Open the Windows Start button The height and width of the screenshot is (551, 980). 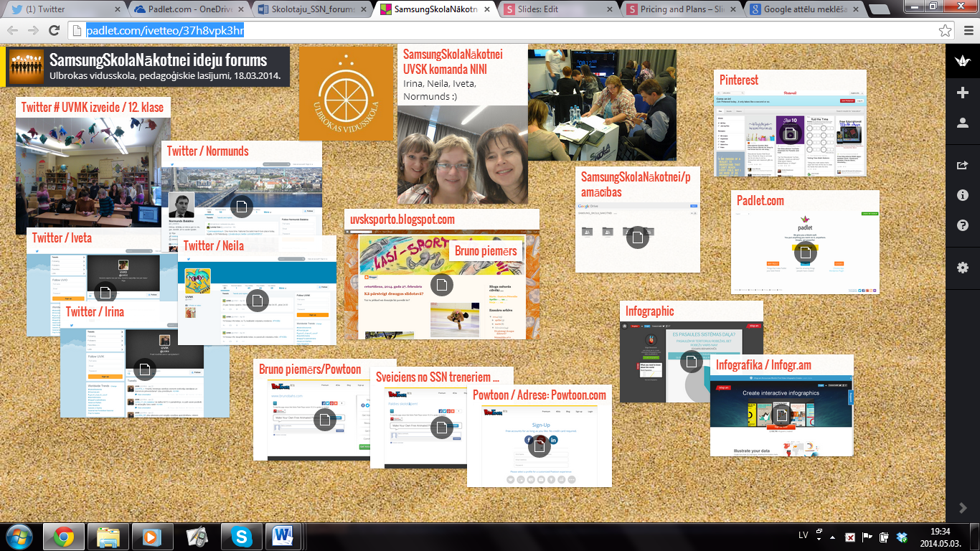point(19,536)
